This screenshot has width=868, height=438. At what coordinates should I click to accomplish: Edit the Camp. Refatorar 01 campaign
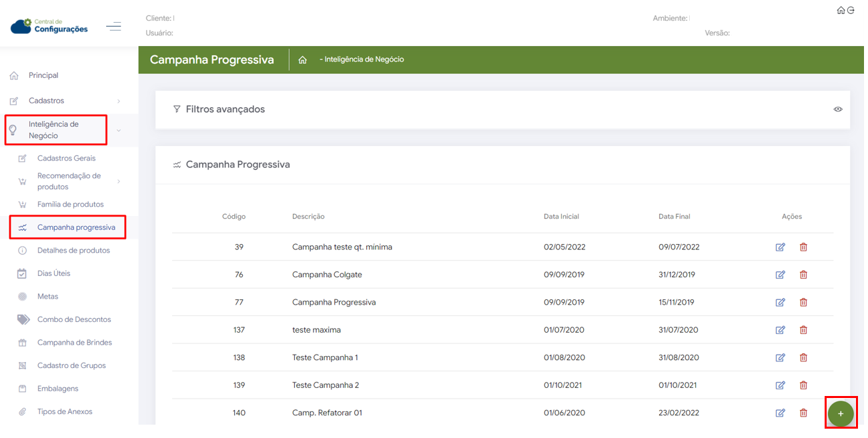780,413
